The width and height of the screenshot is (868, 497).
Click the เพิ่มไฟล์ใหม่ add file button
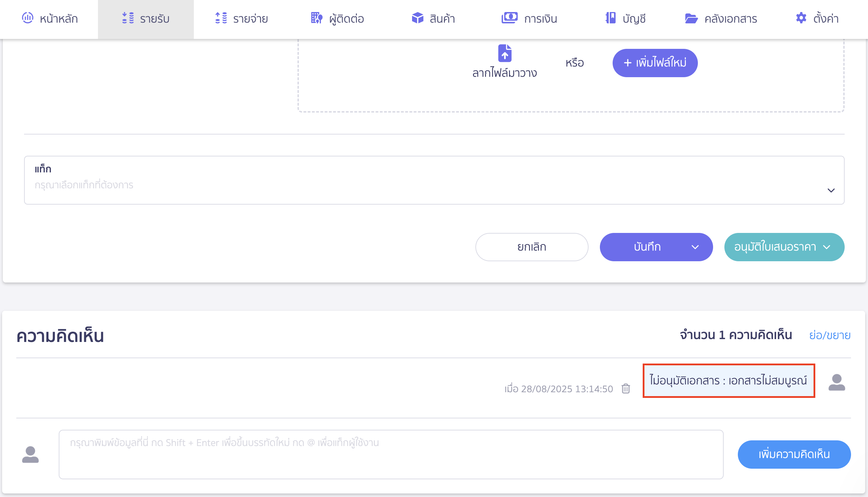coord(655,63)
